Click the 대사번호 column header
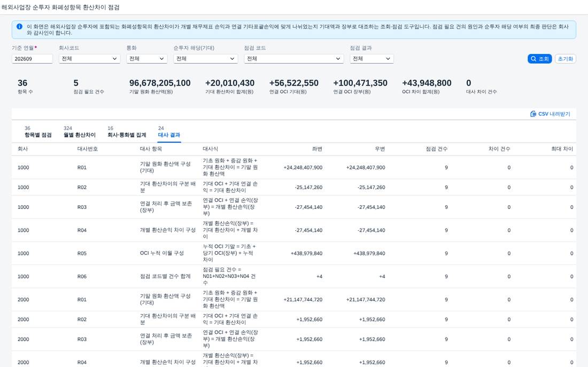 [87, 149]
